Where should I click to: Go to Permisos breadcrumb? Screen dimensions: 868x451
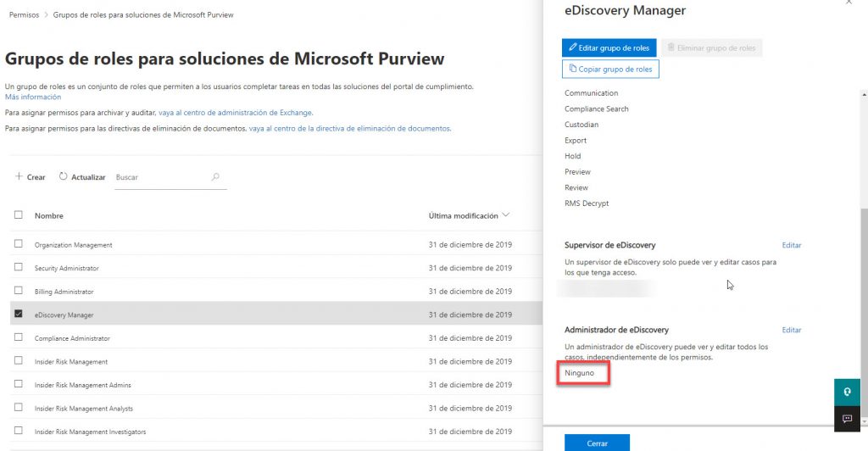25,15
